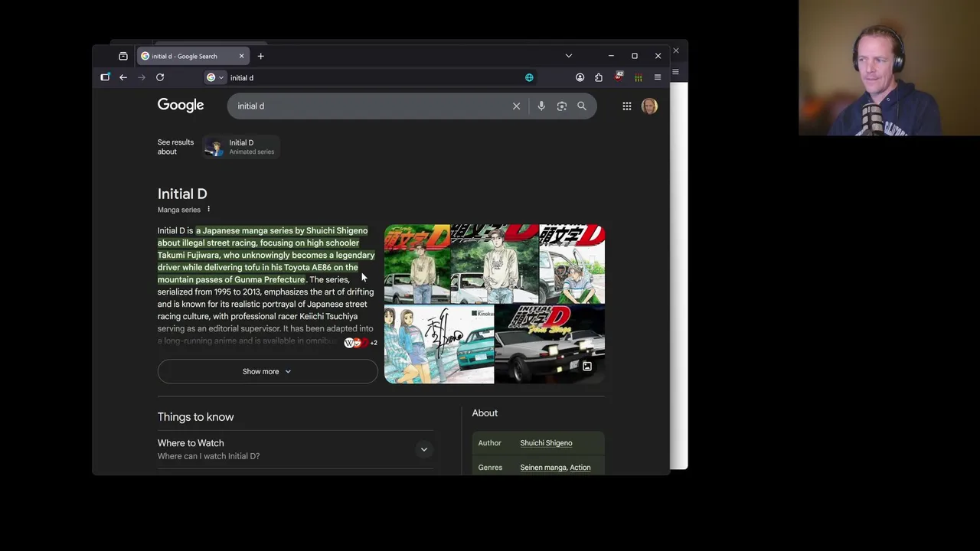Open the top-left manga cover image
Image resolution: width=980 pixels, height=551 pixels.
pyautogui.click(x=417, y=263)
